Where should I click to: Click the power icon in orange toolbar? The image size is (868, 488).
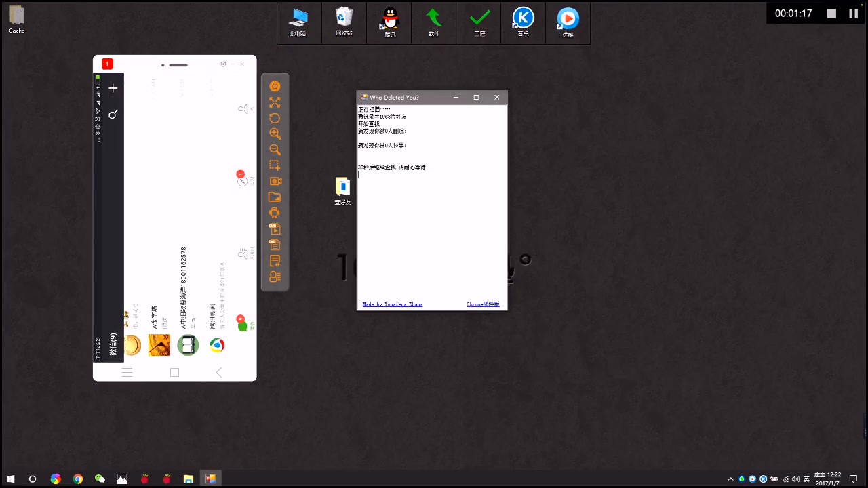[275, 86]
